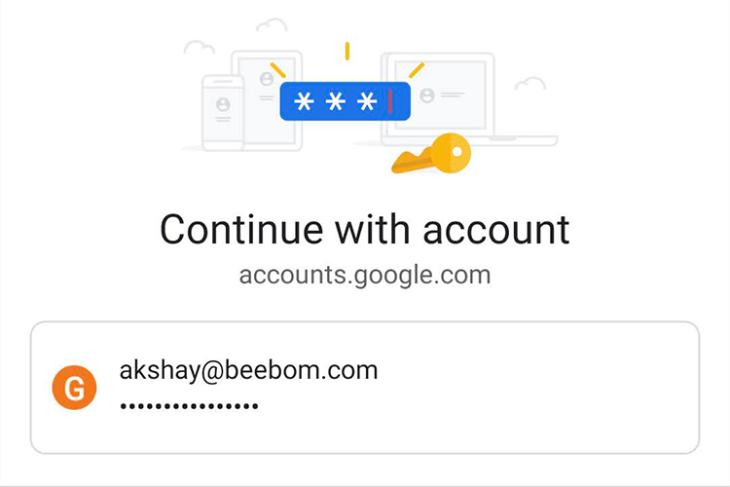Image resolution: width=730 pixels, height=487 pixels.
Task: Click the red cursor in password box
Action: pyautogui.click(x=390, y=101)
